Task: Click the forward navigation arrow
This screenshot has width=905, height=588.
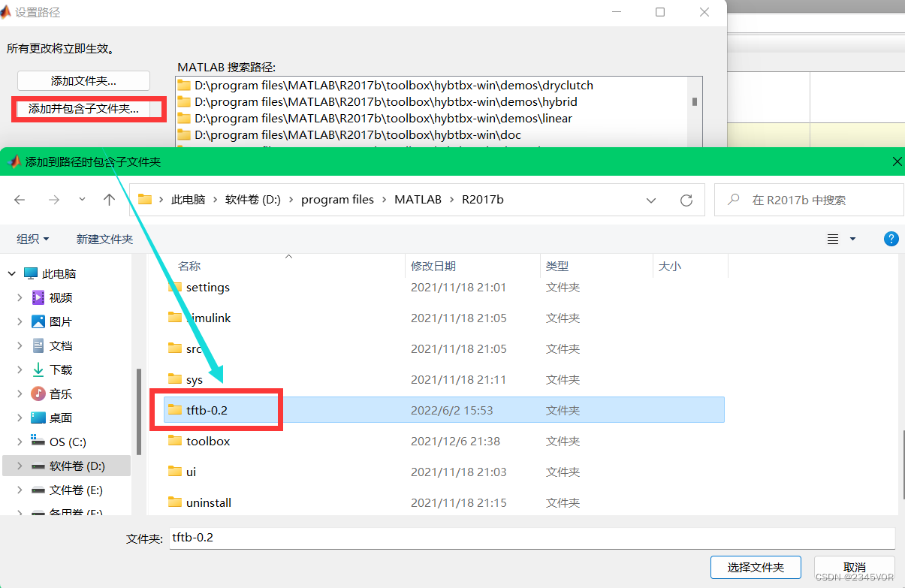Action: (54, 199)
